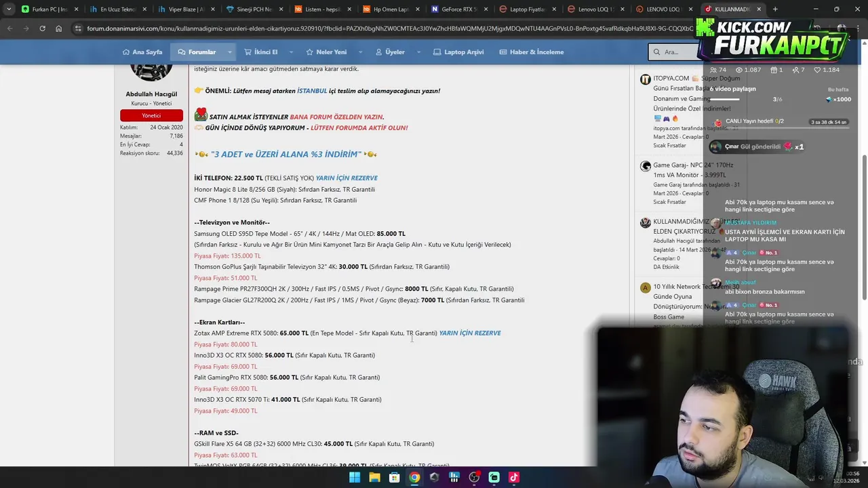Switch to En Ucuz Tekno tab
The image size is (868, 488).
pos(117,9)
